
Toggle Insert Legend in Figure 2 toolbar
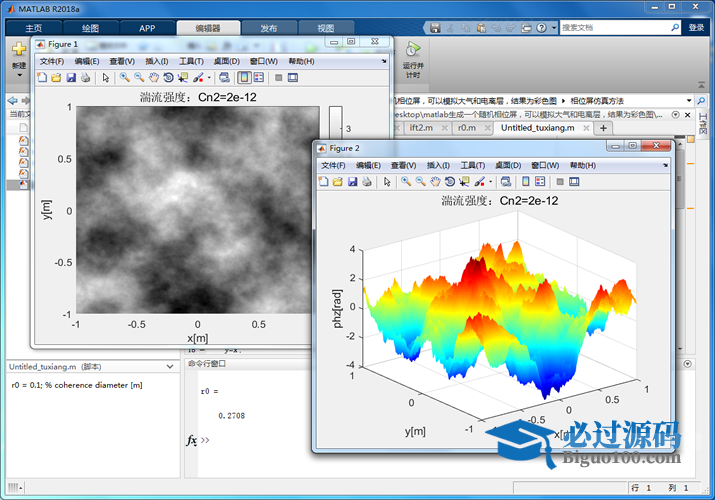pos(540,181)
